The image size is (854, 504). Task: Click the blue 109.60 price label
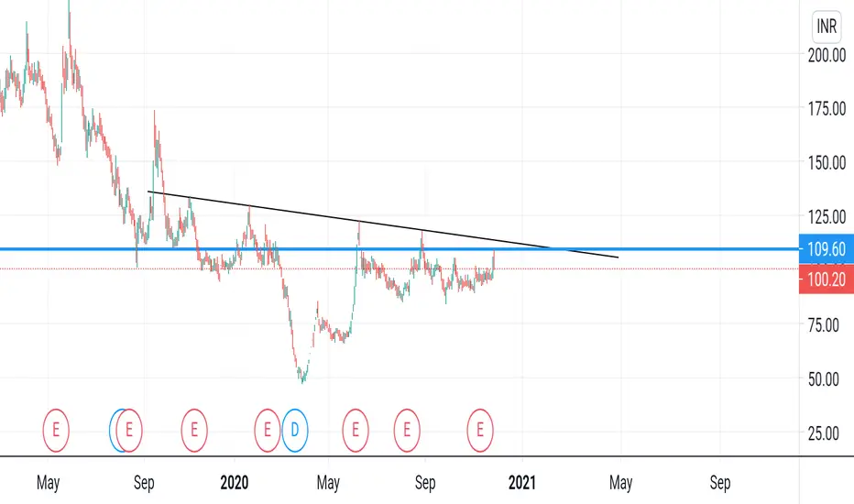click(x=827, y=249)
